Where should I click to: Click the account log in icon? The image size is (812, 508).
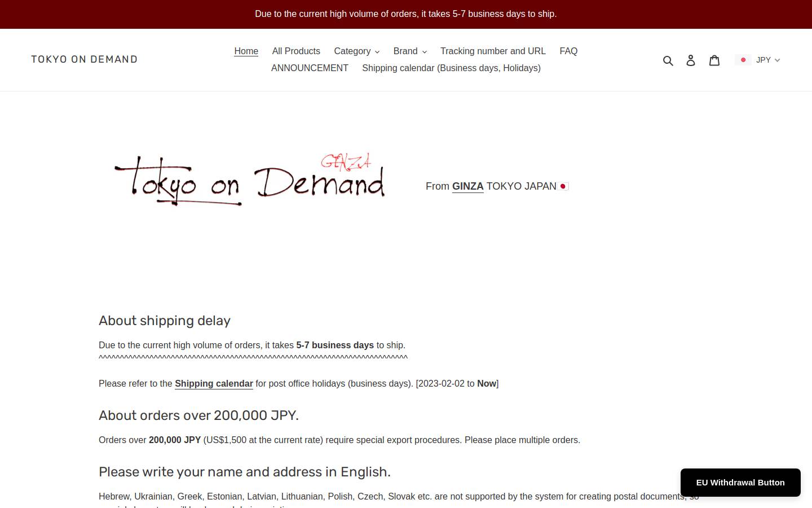691,60
